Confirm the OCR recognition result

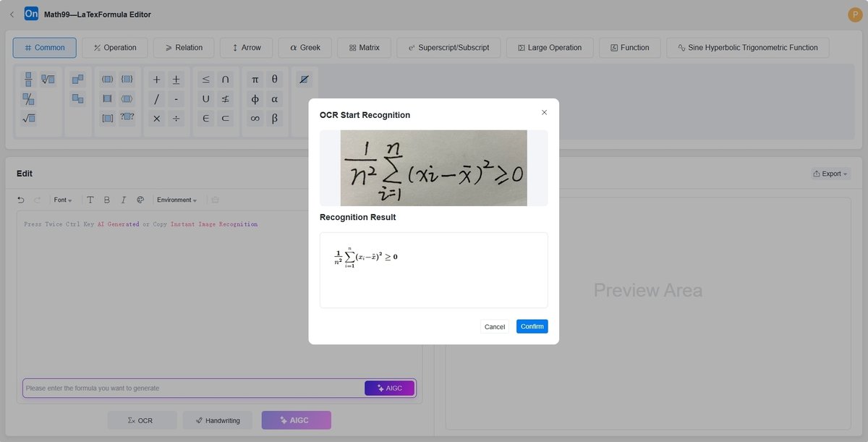[532, 326]
